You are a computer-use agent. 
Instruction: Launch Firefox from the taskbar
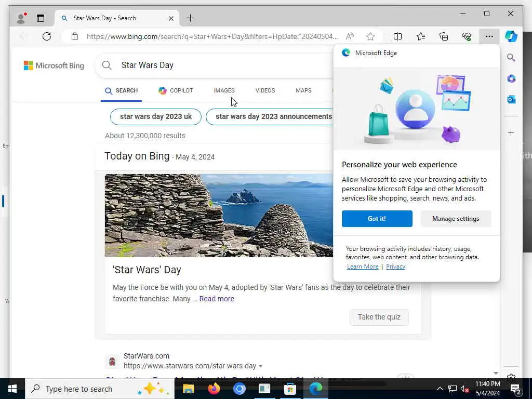(214, 389)
